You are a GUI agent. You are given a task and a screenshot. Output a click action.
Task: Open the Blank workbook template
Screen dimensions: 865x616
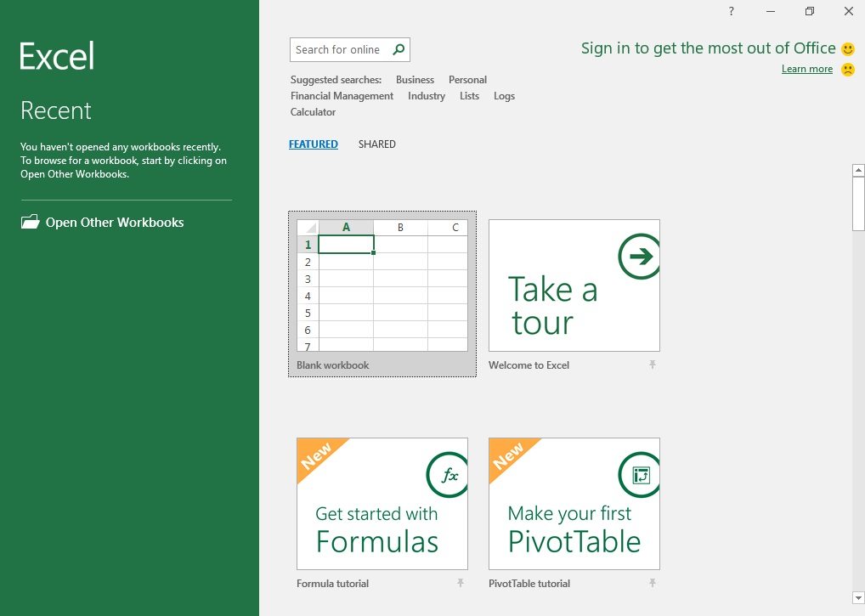382,285
